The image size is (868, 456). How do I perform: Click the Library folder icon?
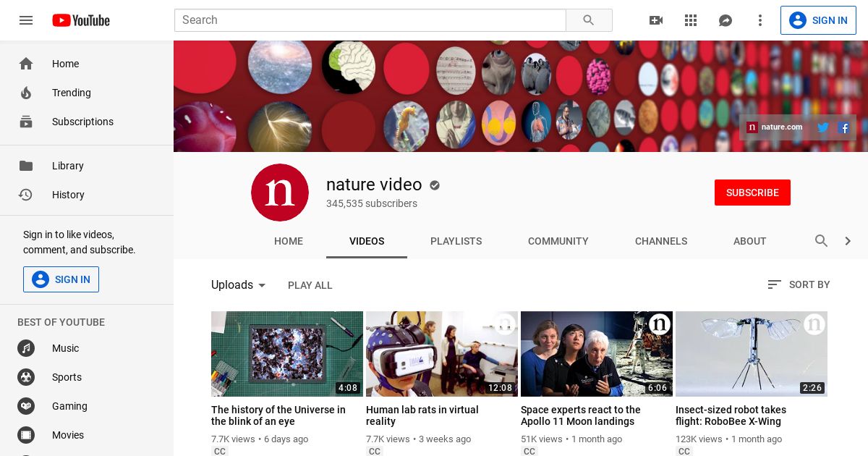tap(26, 166)
